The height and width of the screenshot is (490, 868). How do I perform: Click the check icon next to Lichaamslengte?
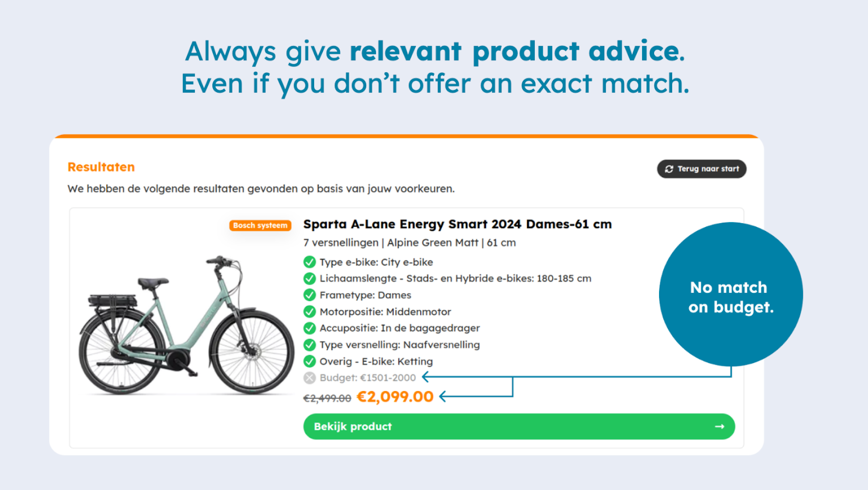click(x=309, y=278)
